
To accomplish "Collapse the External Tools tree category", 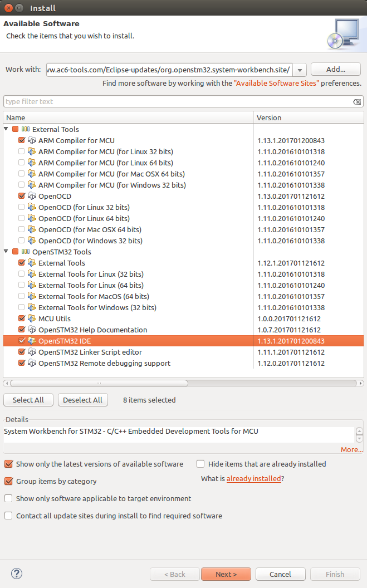I will 6,129.
